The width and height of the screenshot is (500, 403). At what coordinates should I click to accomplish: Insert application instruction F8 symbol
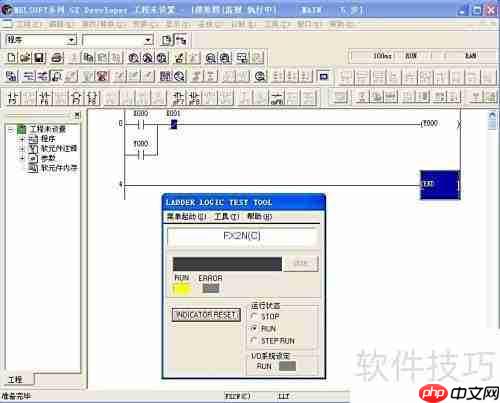pyautogui.click(x=92, y=98)
